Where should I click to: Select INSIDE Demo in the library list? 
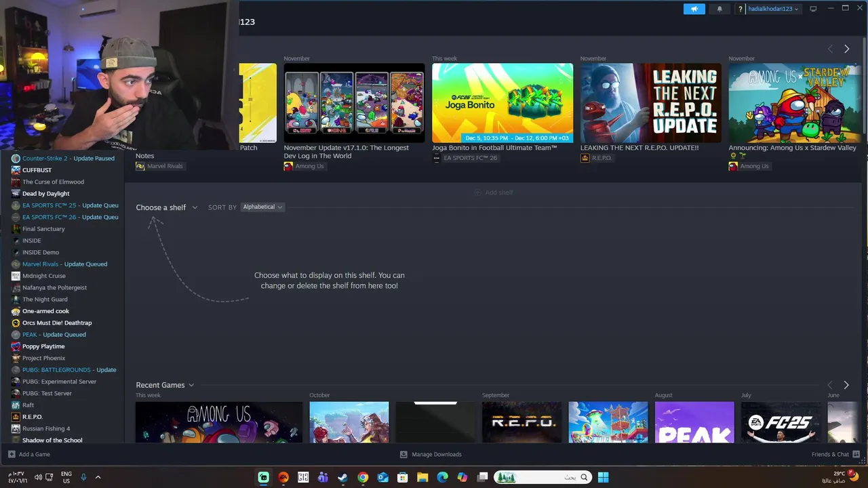[41, 252]
